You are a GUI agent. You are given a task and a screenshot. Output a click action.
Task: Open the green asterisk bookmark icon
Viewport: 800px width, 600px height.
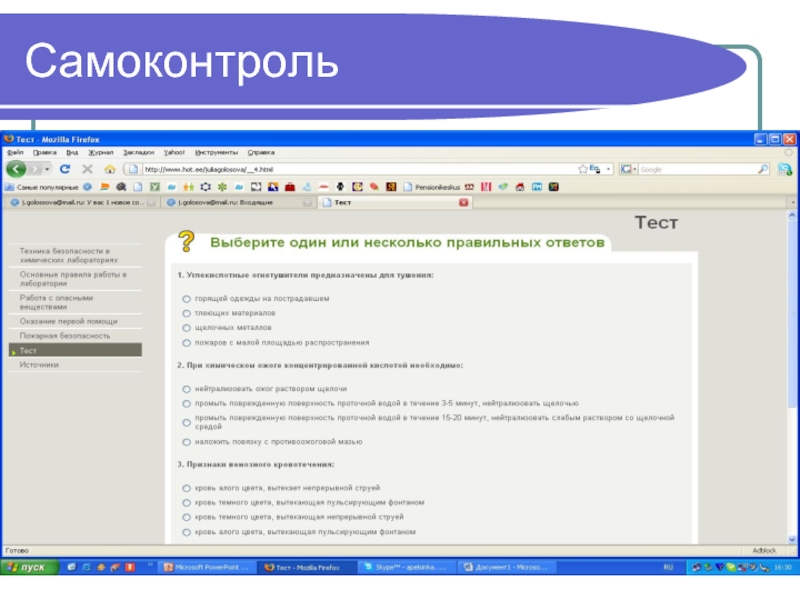[222, 187]
